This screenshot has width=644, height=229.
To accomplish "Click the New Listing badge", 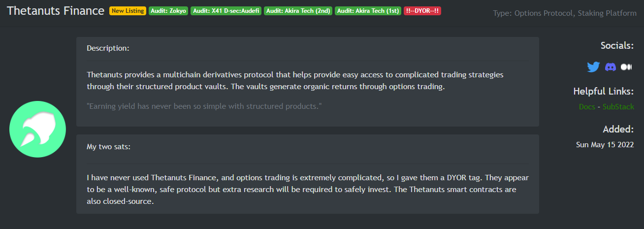I will click(x=128, y=11).
